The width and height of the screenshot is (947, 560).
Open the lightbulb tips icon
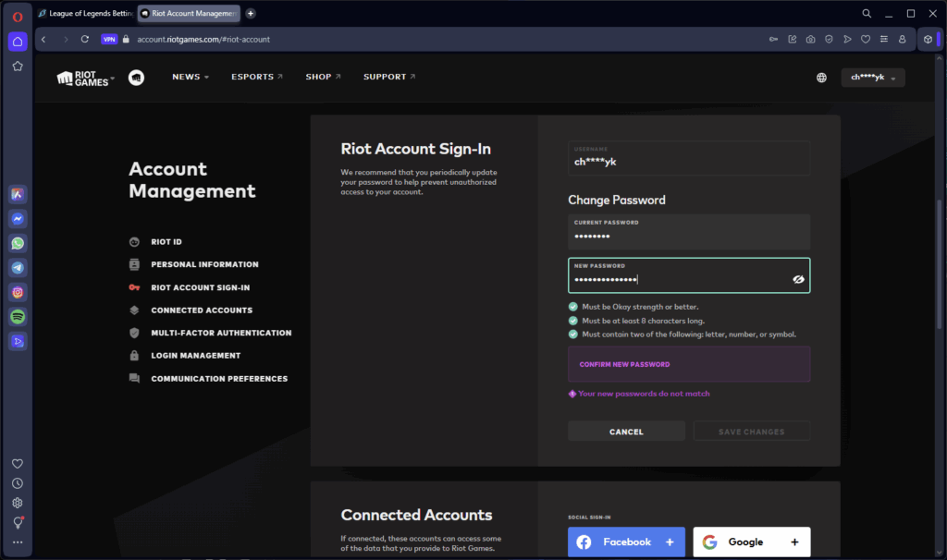tap(18, 523)
